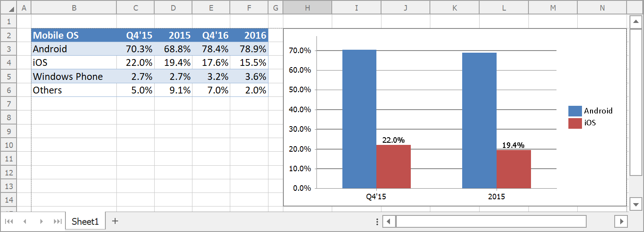Viewport: 644px width, 232px height.
Task: Click the next-sheet navigation arrow
Action: tap(41, 221)
